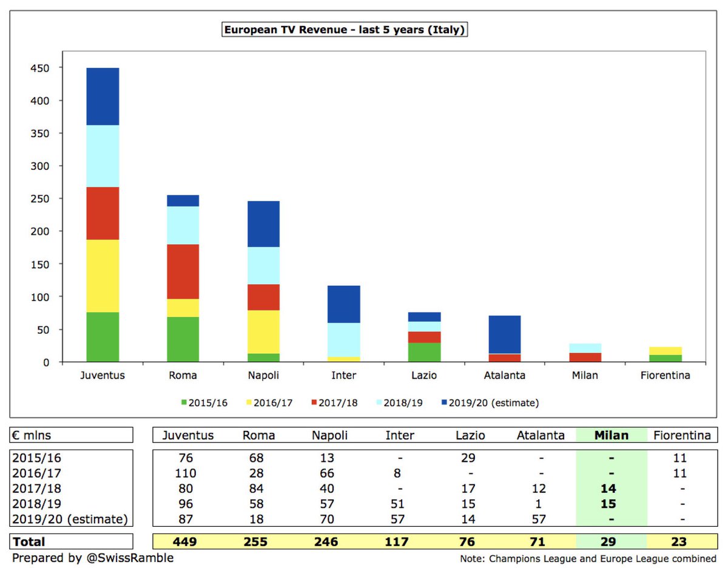Click Napoli's yellow 2016/17 bar segment
This screenshot has width=728, height=568.
tap(263, 332)
